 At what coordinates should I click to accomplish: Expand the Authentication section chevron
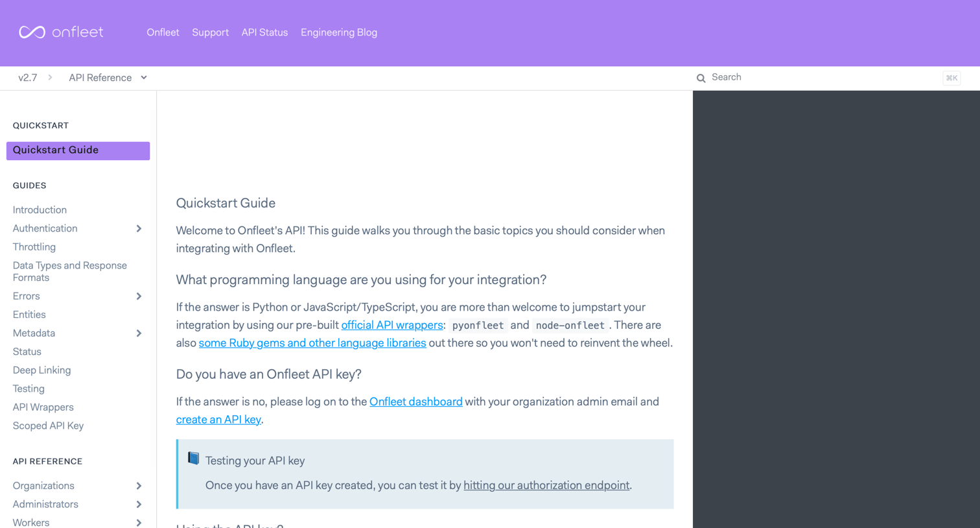tap(139, 228)
